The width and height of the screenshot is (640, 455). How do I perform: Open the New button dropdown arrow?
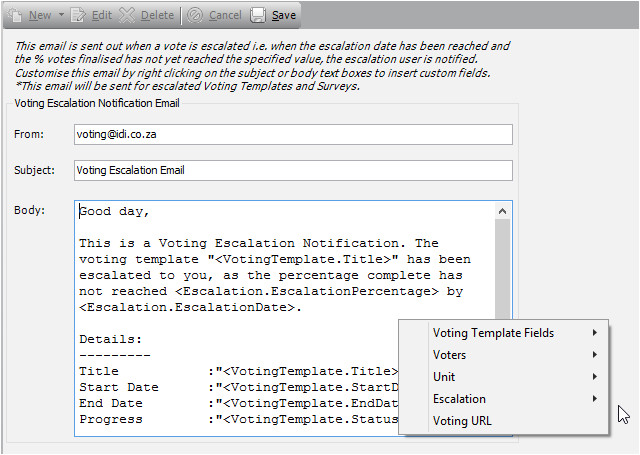61,15
